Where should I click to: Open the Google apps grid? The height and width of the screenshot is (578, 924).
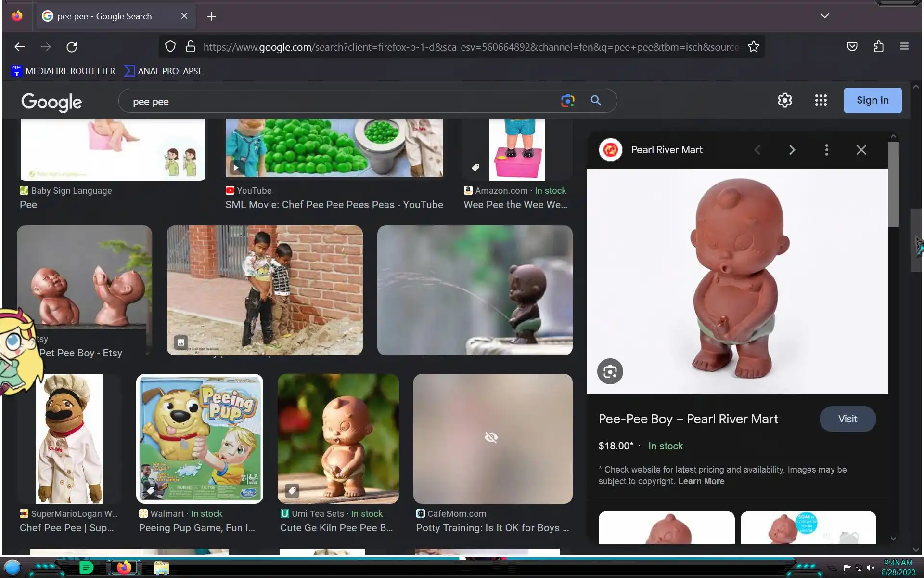pyautogui.click(x=821, y=100)
